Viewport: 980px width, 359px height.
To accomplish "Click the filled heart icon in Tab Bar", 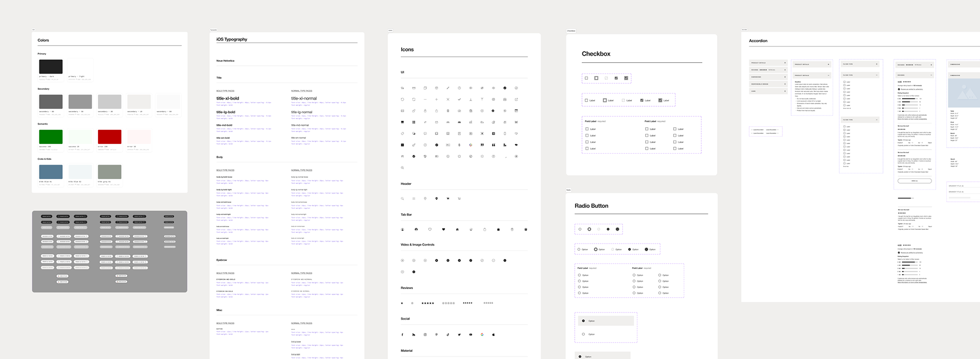I will tap(444, 229).
